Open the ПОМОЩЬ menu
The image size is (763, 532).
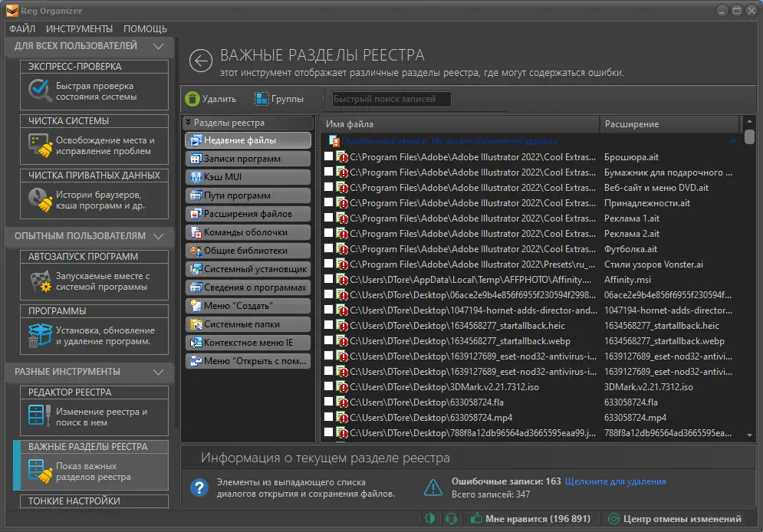pos(145,28)
